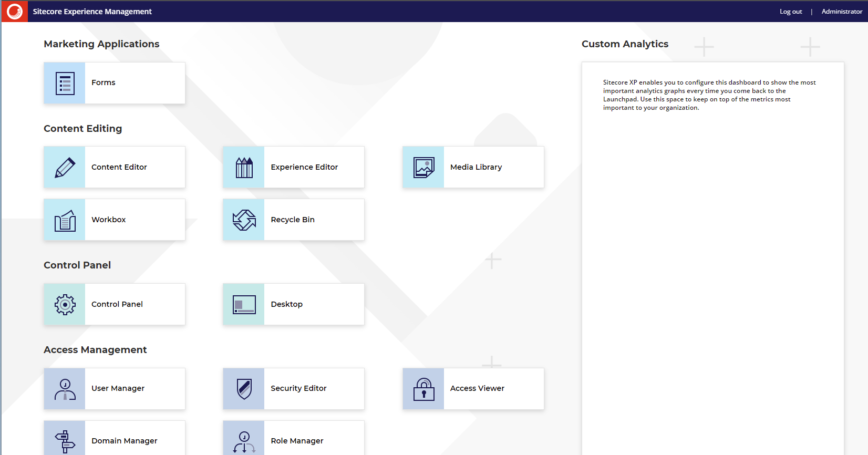The width and height of the screenshot is (868, 455).
Task: Click the Media Library label
Action: tap(476, 167)
